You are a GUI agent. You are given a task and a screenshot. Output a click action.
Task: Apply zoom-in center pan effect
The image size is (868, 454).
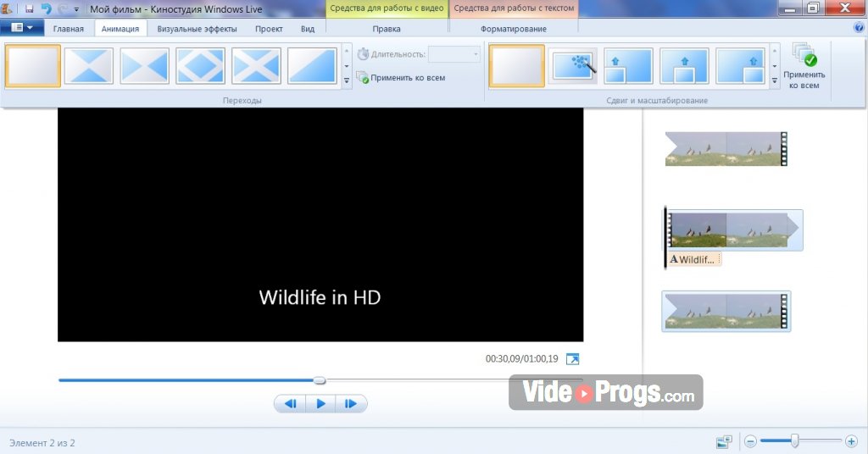coord(684,66)
